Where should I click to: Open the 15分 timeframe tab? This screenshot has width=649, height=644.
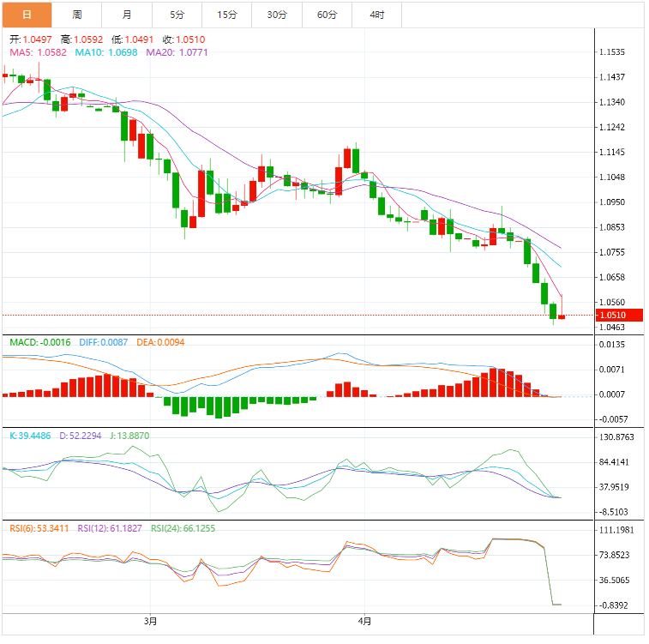pos(227,15)
